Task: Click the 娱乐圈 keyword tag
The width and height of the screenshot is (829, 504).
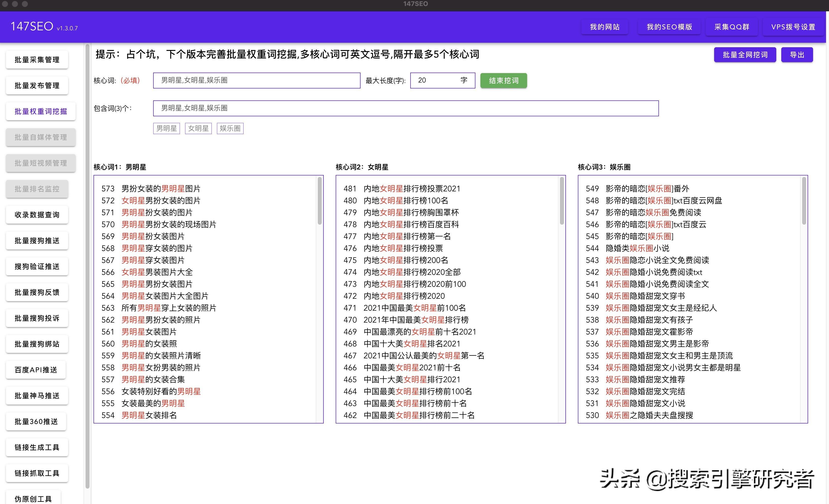Action: 230,128
